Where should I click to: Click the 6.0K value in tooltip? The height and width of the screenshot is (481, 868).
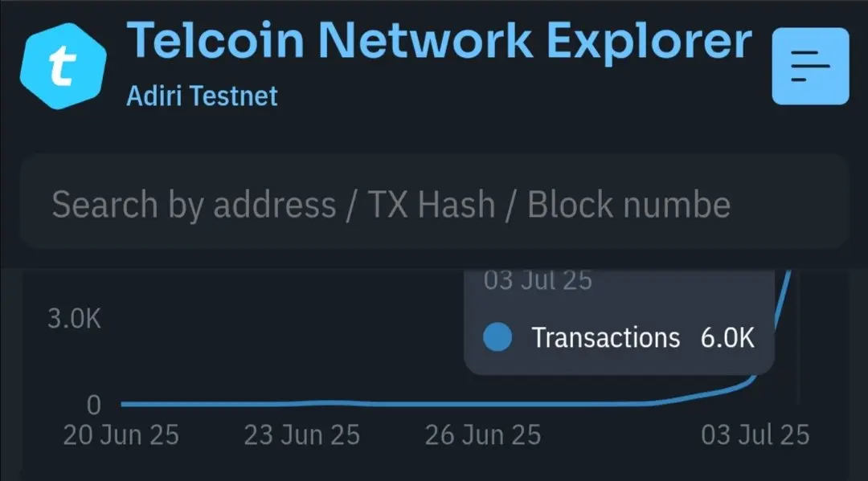(x=727, y=337)
